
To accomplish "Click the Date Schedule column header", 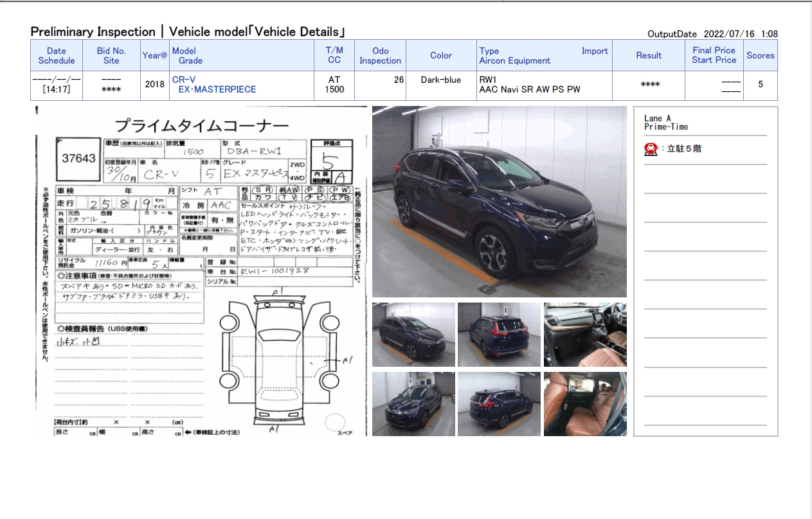I will (56, 56).
